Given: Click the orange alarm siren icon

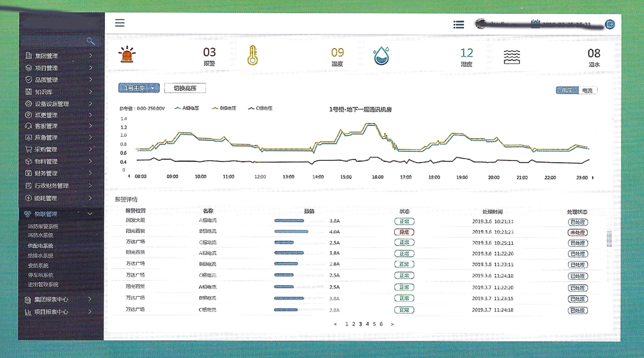Looking at the screenshot, I should 127,55.
